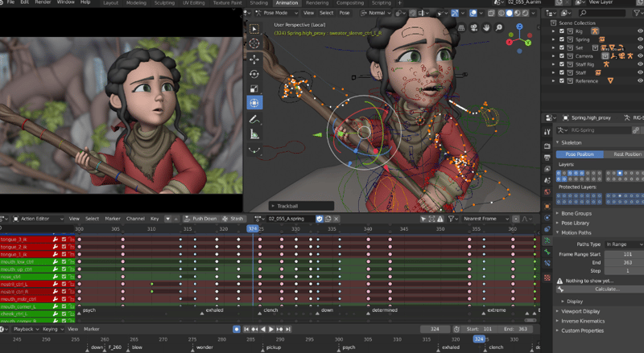This screenshot has height=353, width=644.
Task: Enable solid viewport shading mode
Action: (510, 13)
